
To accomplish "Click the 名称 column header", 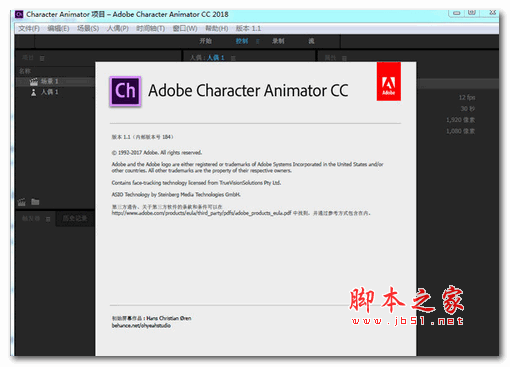I will [x=25, y=71].
